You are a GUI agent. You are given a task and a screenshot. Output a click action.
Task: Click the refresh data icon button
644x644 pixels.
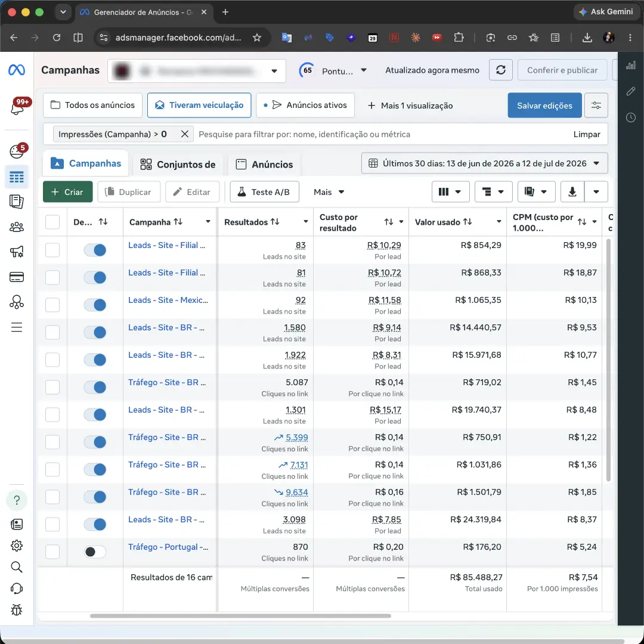(500, 70)
